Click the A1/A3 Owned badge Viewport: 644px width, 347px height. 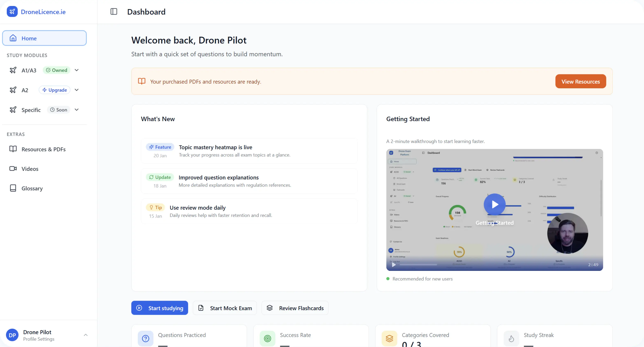pyautogui.click(x=56, y=70)
